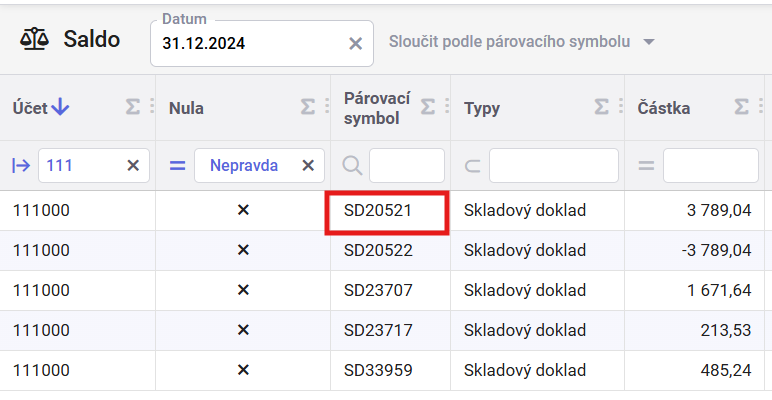
Task: Click the Typy subset filter operator icon
Action: point(472,166)
